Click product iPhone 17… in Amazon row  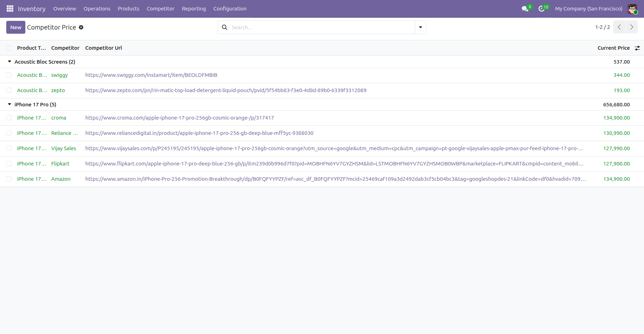(x=32, y=179)
